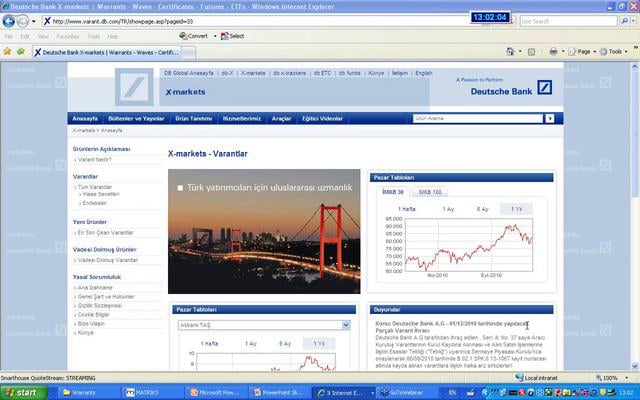This screenshot has width=640, height=400.
Task: Switch to GoToWebinar taskbar window
Action: click(407, 393)
